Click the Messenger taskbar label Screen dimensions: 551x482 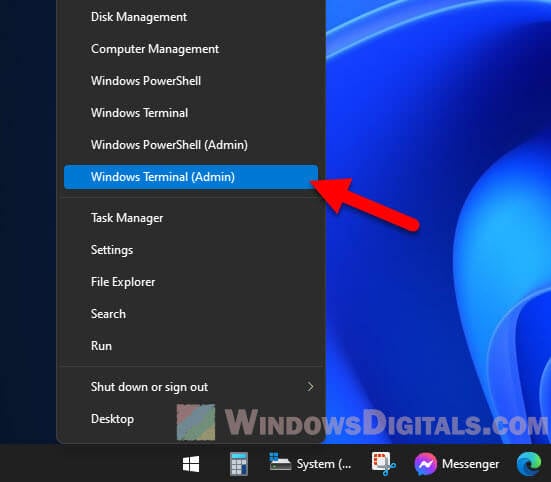click(471, 464)
